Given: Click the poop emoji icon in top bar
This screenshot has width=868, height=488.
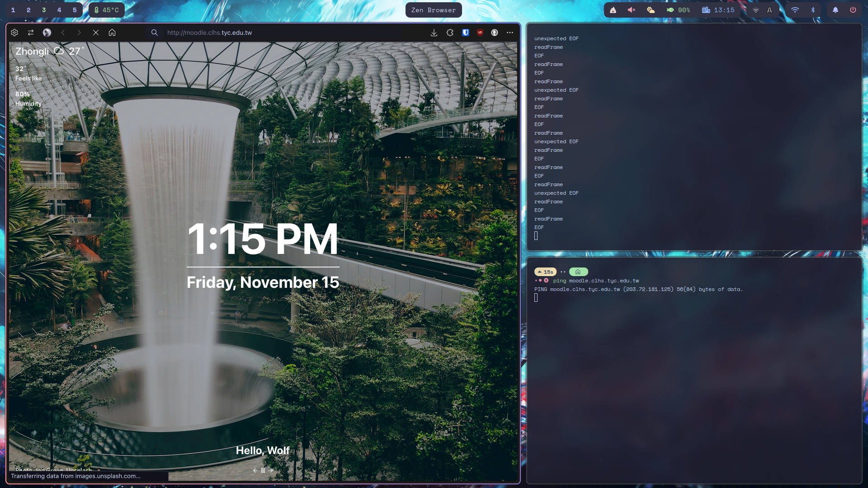Looking at the screenshot, I should tap(613, 10).
